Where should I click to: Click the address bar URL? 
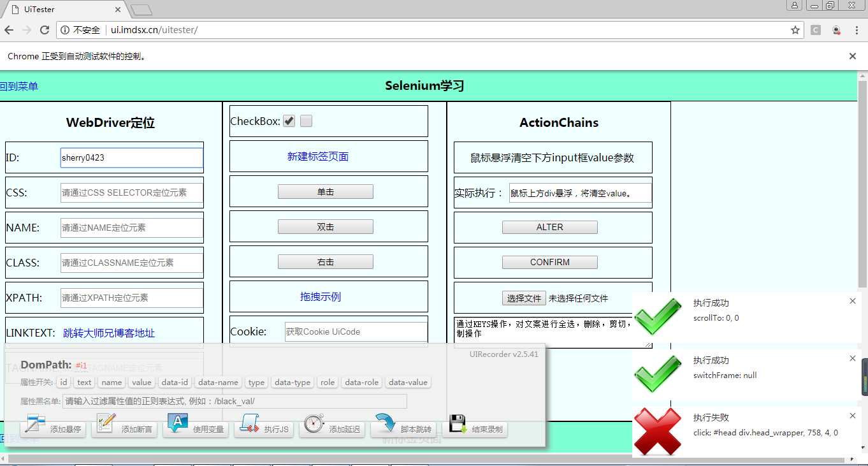[x=154, y=30]
